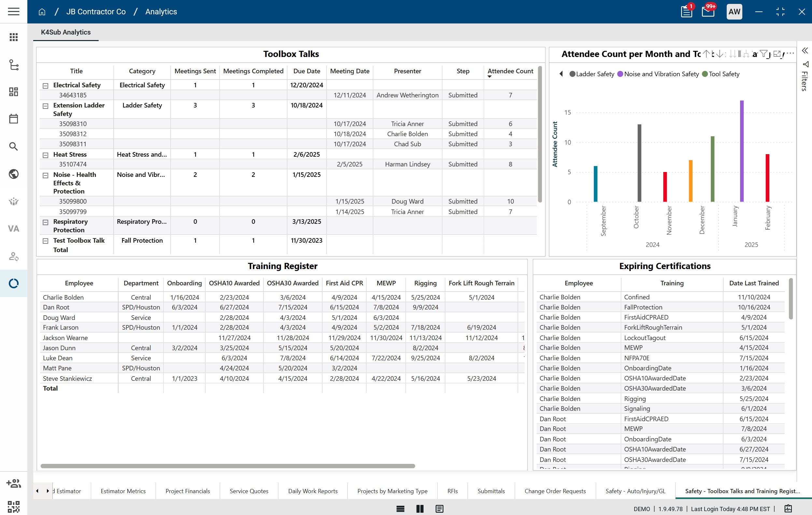Collapse the Heat Stress row group
Viewport: 812px width, 515px height.
click(46, 155)
